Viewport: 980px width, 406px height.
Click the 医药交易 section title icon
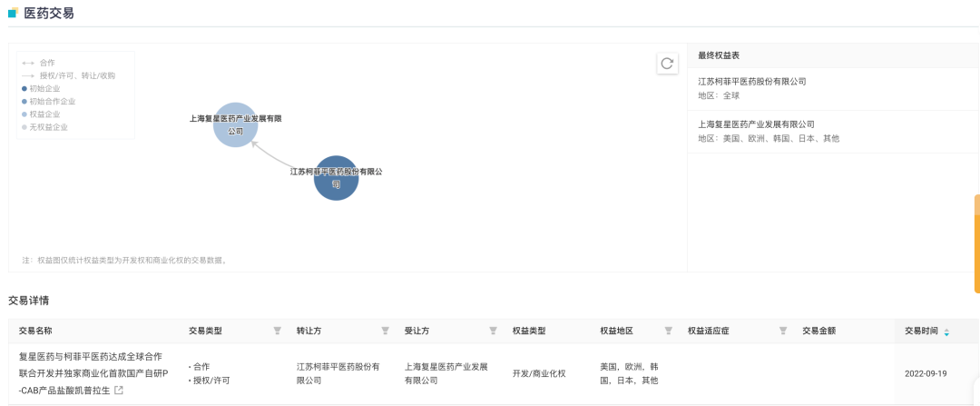click(x=13, y=13)
